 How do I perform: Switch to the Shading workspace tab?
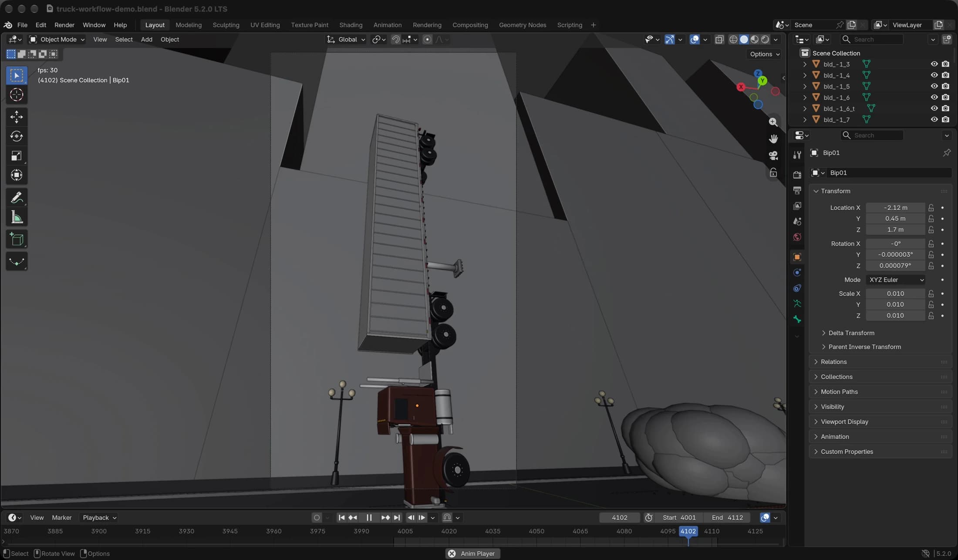351,25
